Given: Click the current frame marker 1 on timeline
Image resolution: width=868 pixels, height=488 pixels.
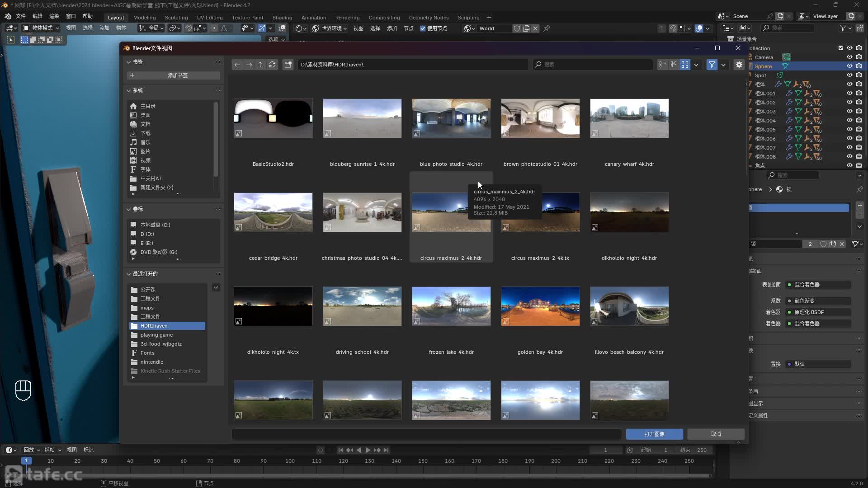Looking at the screenshot, I should click(x=26, y=461).
